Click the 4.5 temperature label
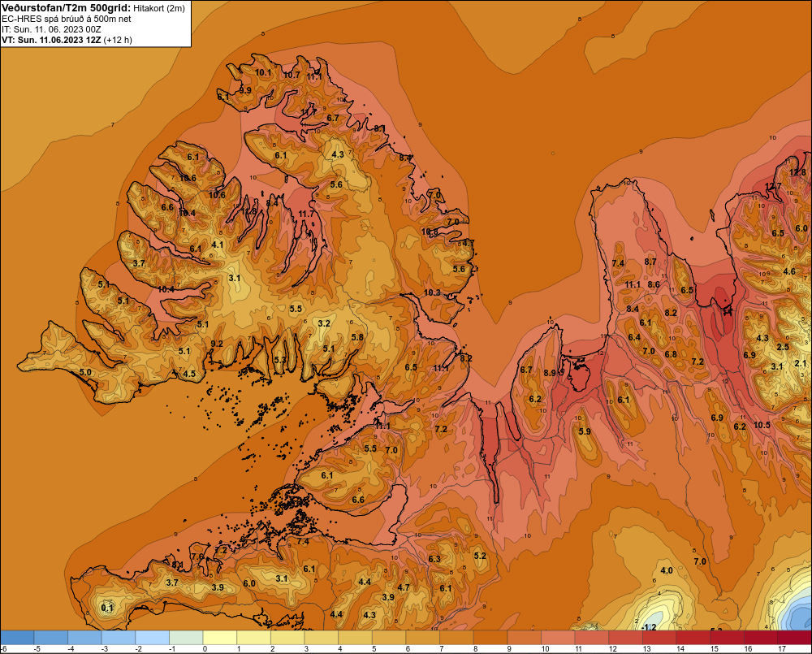 189,374
